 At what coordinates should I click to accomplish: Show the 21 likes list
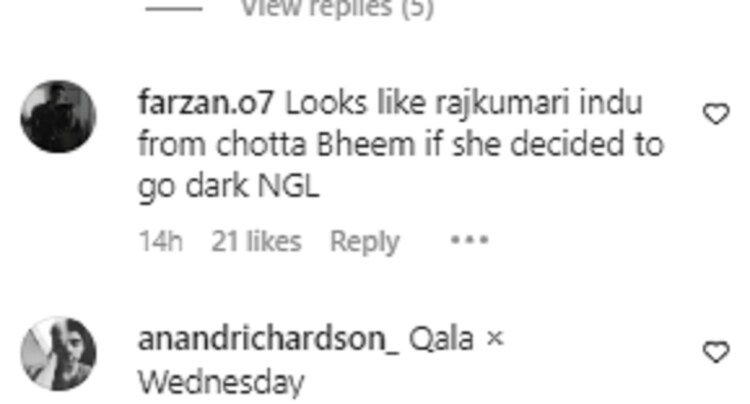256,241
